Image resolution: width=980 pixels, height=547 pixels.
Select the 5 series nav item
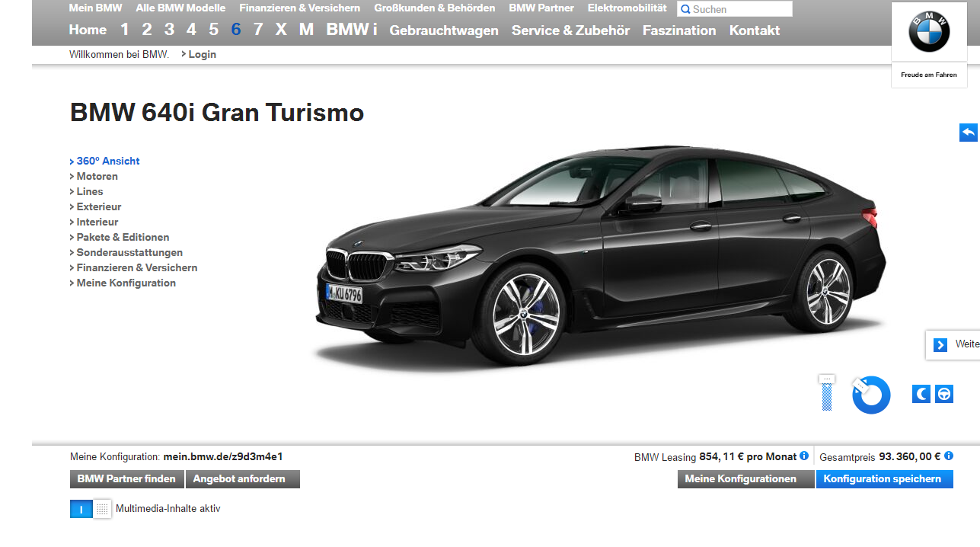pyautogui.click(x=214, y=30)
